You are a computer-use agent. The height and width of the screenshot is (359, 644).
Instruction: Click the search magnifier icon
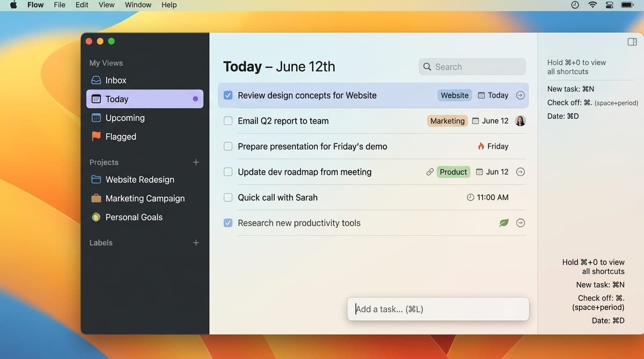click(427, 67)
